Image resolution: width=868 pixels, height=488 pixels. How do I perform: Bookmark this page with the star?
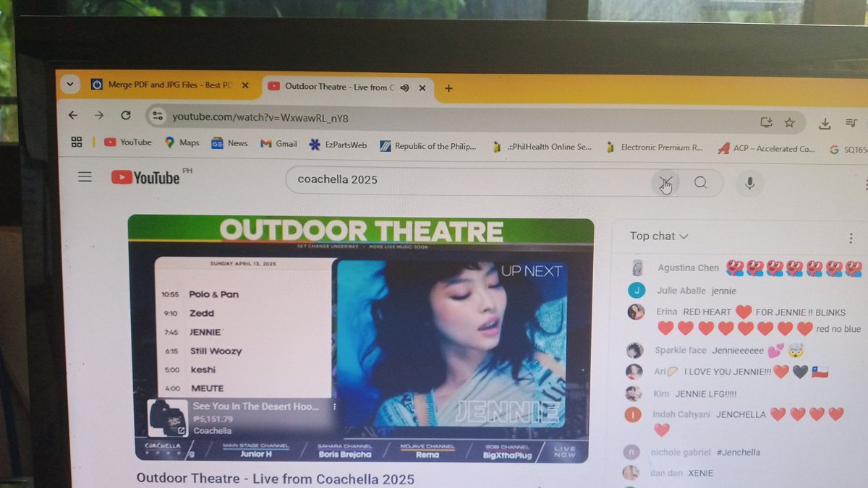click(x=790, y=123)
